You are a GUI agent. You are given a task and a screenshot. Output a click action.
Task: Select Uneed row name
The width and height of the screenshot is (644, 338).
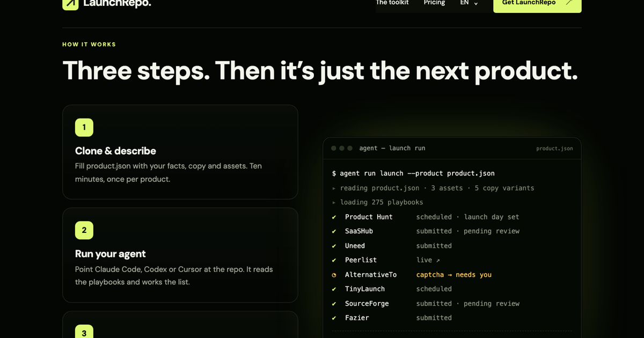click(x=355, y=246)
